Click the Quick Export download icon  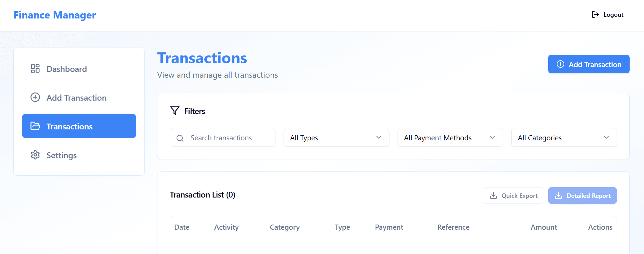click(x=493, y=195)
